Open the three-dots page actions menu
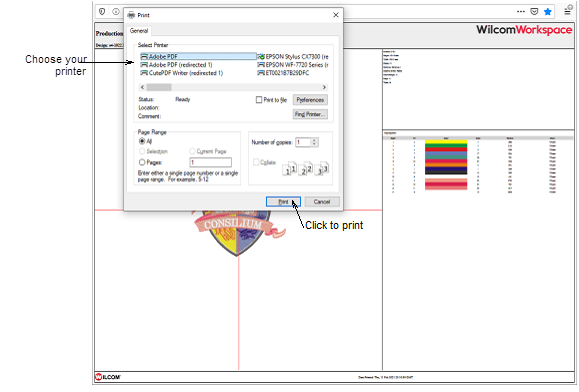Image resolution: width=579 pixels, height=392 pixels. [521, 11]
